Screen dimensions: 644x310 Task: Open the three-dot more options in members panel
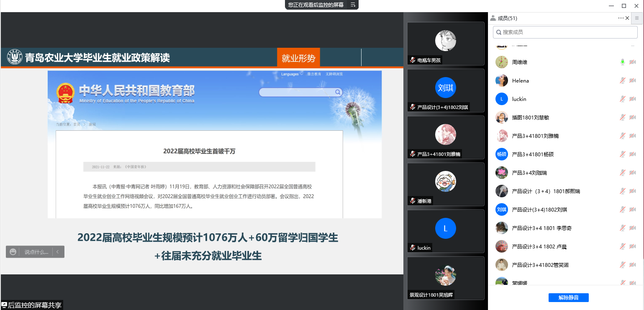coord(621,18)
